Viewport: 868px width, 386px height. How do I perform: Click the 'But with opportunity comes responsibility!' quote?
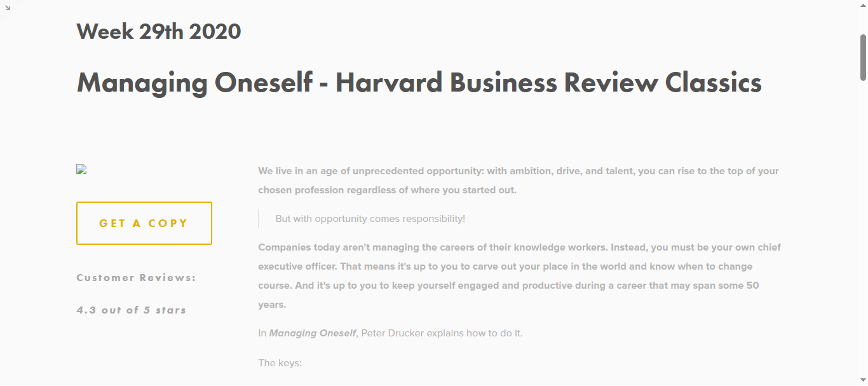tap(370, 219)
